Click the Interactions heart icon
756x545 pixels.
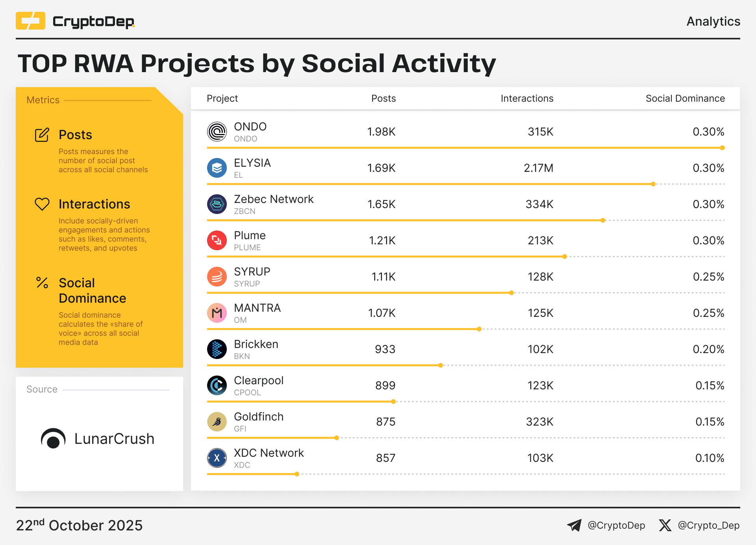(x=42, y=204)
